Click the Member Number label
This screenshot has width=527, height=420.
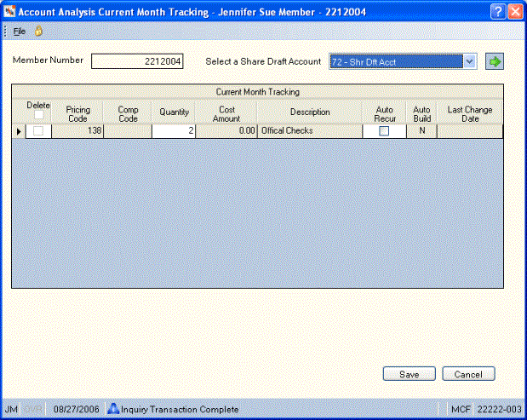pyautogui.click(x=48, y=60)
